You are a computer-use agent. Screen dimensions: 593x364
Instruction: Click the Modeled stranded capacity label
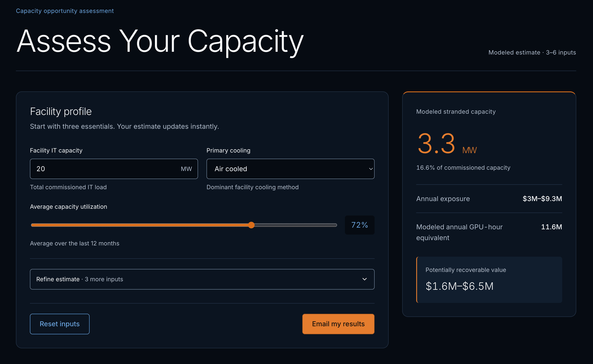(x=456, y=112)
